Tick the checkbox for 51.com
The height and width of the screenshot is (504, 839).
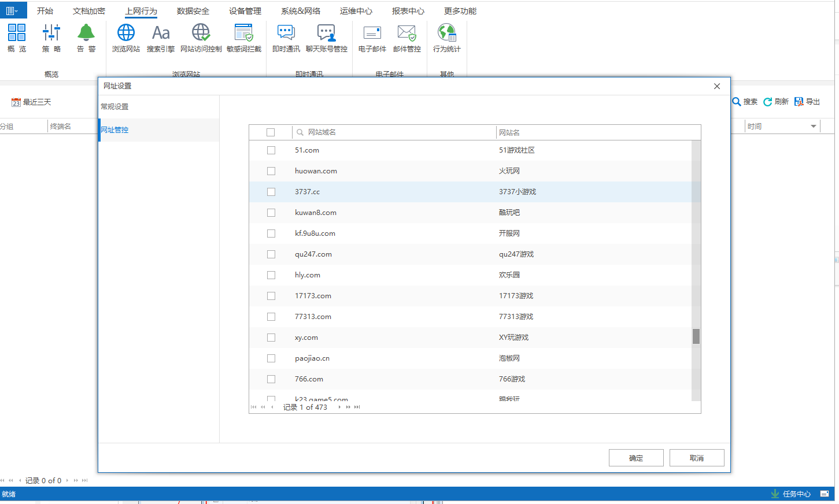pos(271,150)
